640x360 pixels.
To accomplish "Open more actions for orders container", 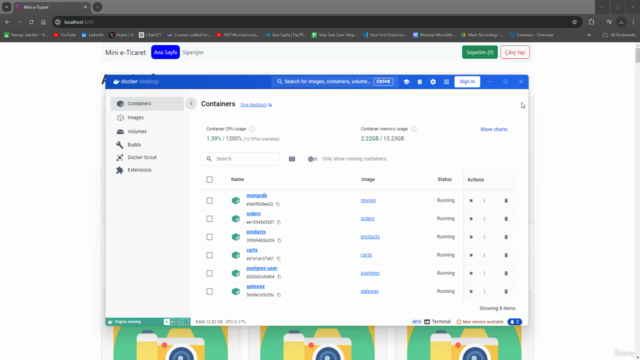I will pos(484,219).
